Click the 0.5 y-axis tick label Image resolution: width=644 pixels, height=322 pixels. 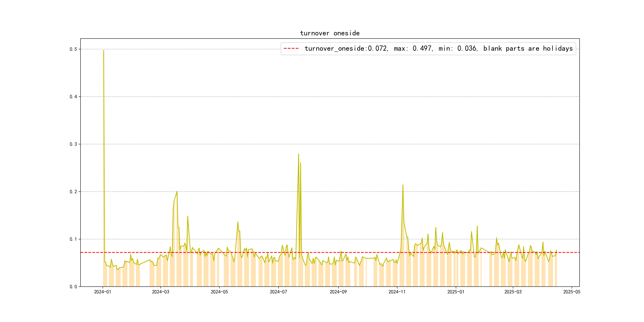point(73,49)
